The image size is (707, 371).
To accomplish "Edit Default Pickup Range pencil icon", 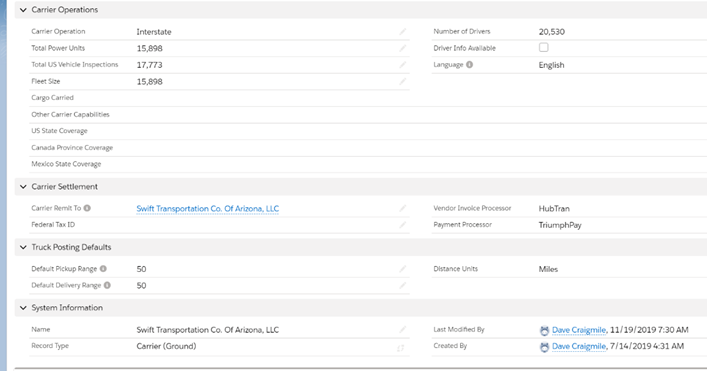I will click(402, 269).
